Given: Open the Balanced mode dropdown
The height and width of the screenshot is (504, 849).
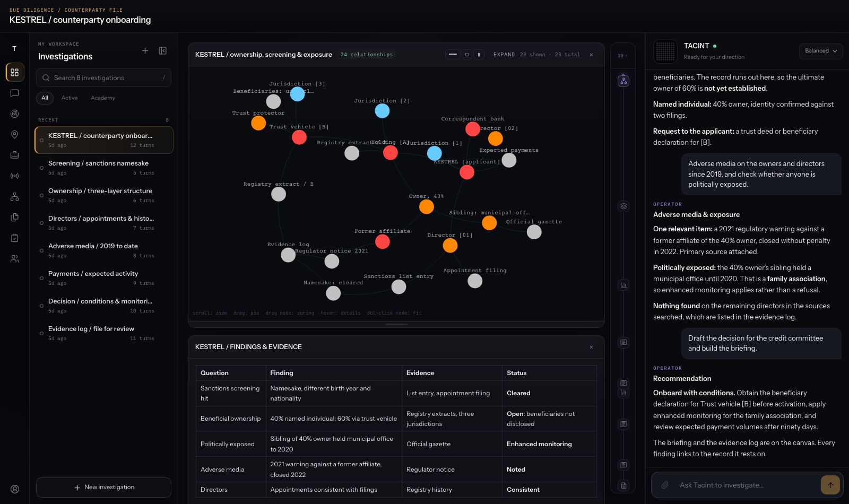Looking at the screenshot, I should click(x=821, y=51).
